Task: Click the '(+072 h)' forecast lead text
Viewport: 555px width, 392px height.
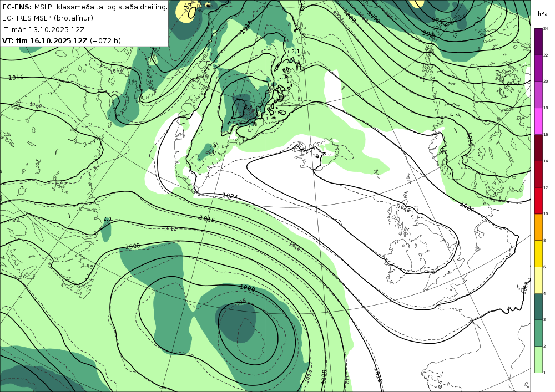Action: pyautogui.click(x=105, y=40)
